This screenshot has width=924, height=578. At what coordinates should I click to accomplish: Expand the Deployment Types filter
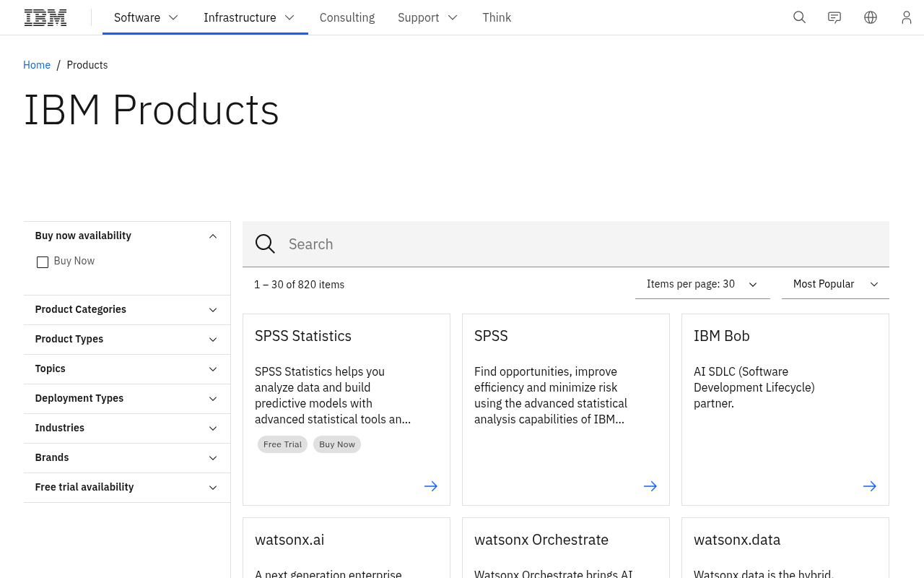click(127, 398)
